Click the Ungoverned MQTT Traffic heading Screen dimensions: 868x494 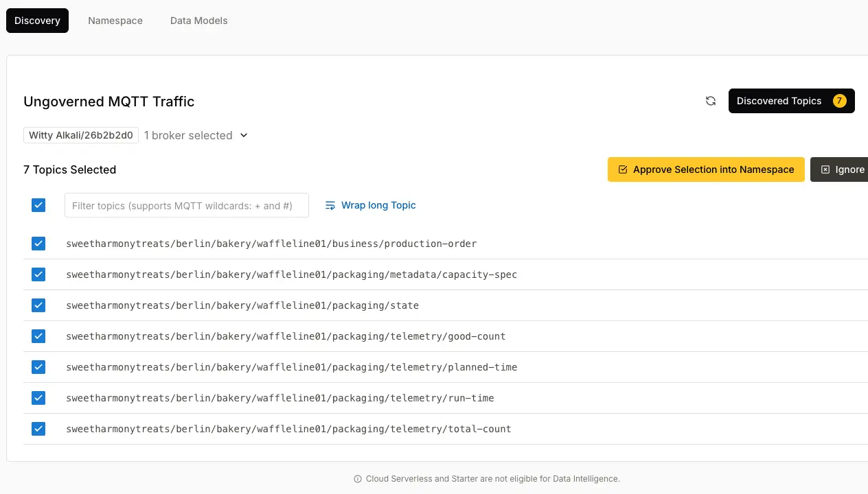109,102
